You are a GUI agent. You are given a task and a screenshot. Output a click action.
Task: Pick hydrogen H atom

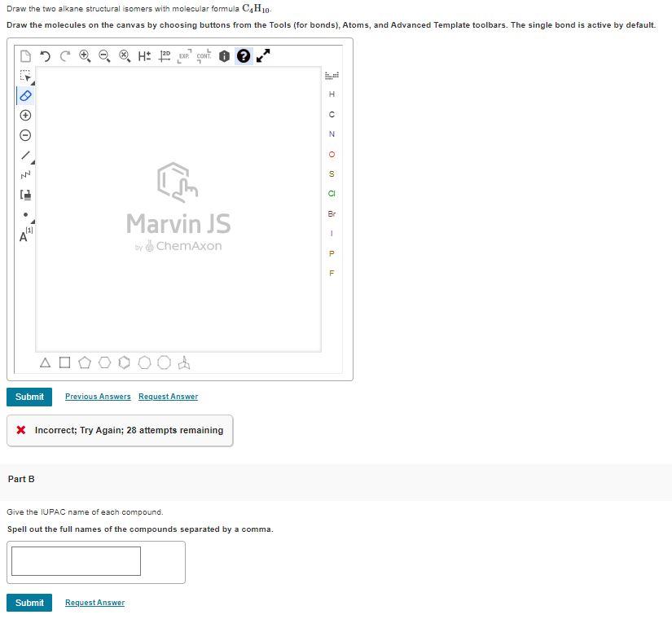coord(332,94)
